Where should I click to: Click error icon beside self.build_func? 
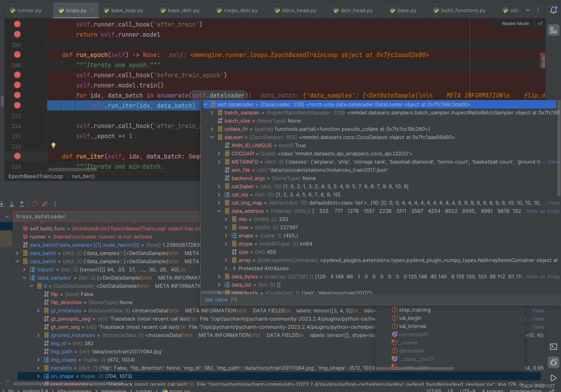(x=25, y=228)
